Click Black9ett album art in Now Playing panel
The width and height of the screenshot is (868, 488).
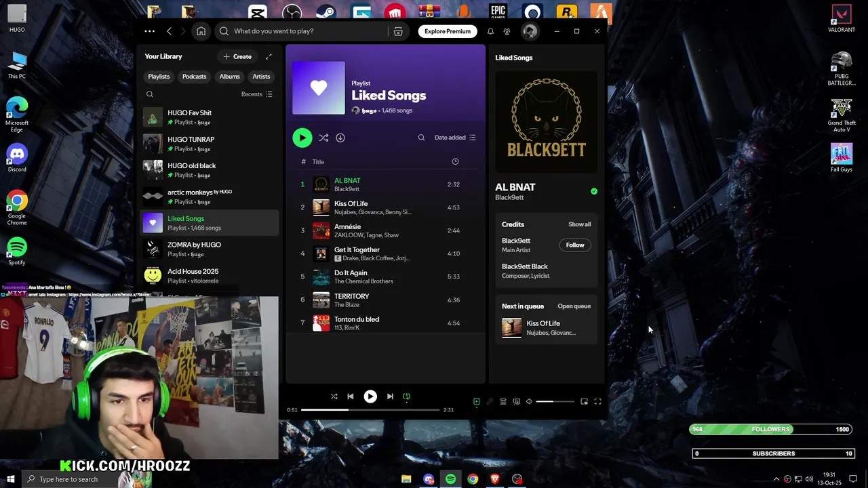click(547, 122)
